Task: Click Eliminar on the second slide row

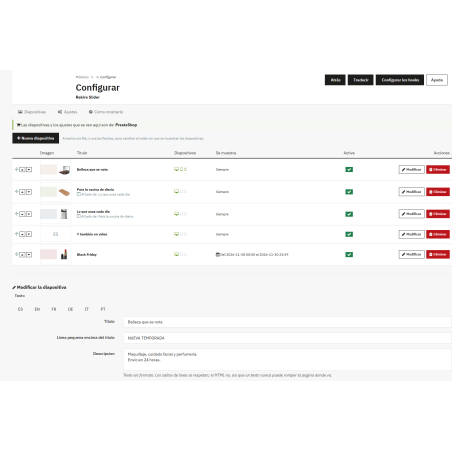Action: click(x=438, y=192)
